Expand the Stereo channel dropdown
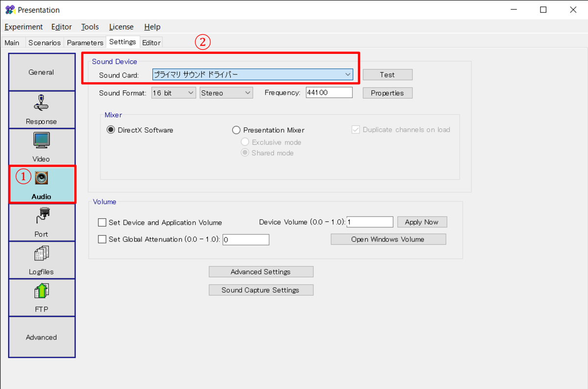Screen dimensions: 588x389 pyautogui.click(x=226, y=93)
